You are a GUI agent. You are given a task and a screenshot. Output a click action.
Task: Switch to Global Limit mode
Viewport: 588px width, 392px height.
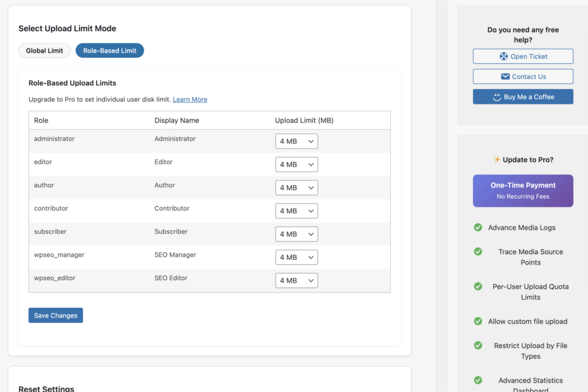[44, 51]
